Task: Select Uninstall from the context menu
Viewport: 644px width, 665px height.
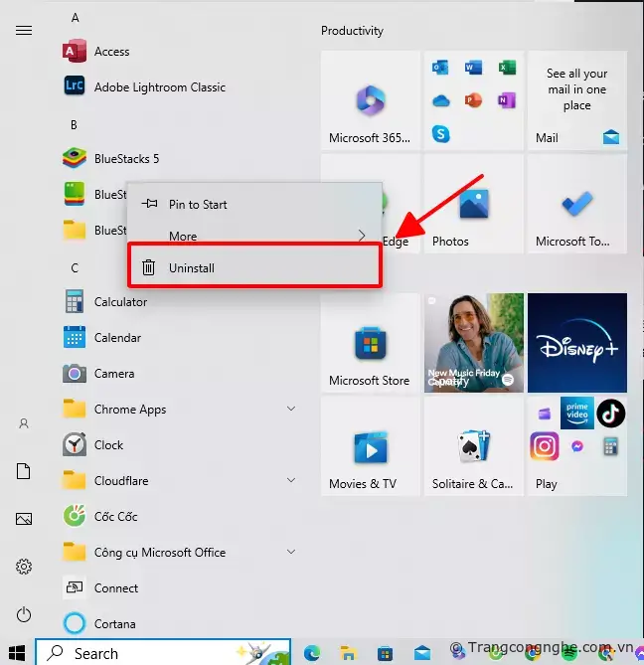Action: pos(254,268)
